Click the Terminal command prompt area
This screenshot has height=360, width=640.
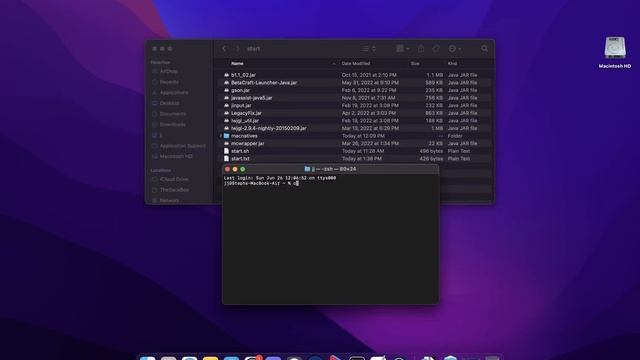(261, 184)
